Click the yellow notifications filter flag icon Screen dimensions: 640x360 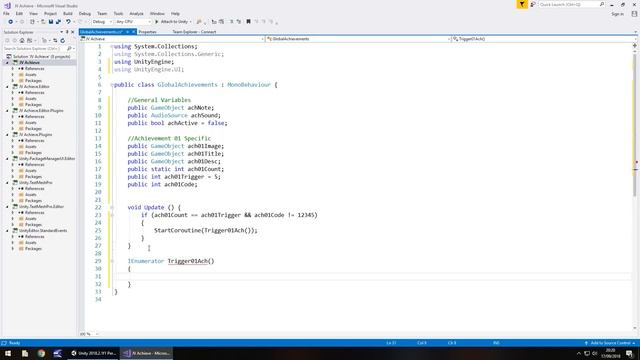point(522,4)
